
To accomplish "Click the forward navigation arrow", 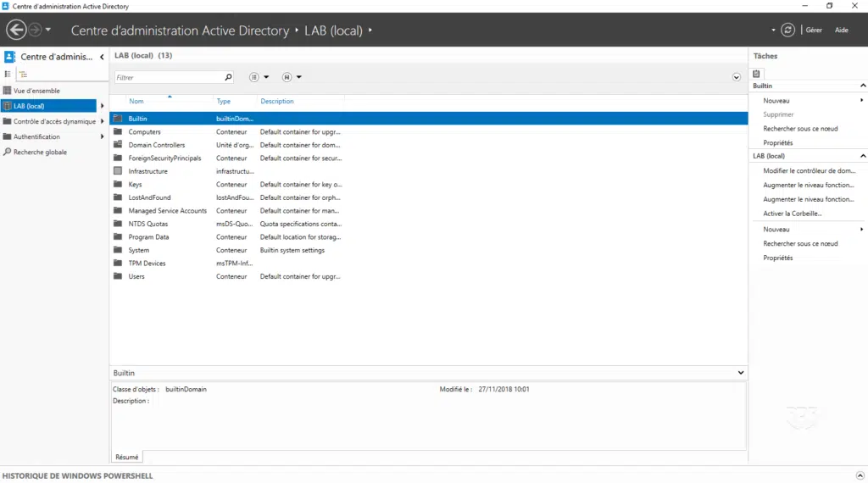I will coord(35,30).
